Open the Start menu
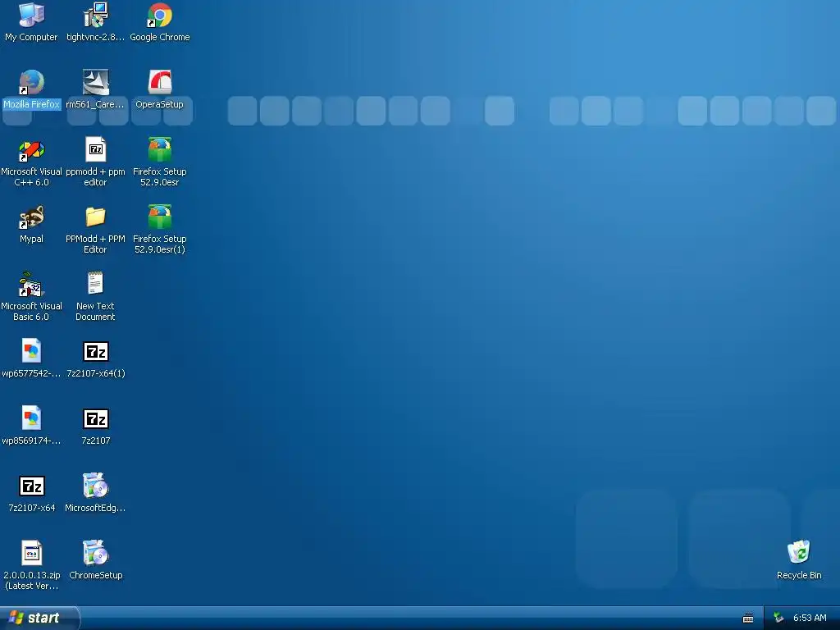Screen dimensions: 840x630 [x=39, y=618]
